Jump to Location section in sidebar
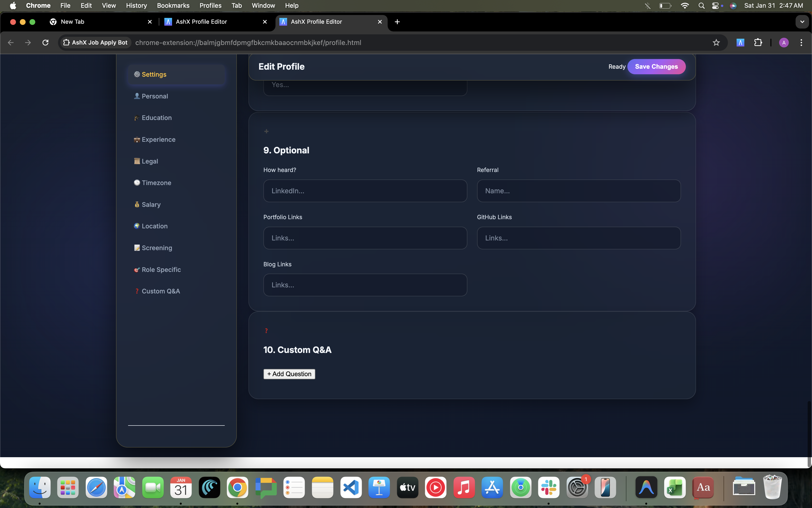Screen dimensions: 812x508 (x=176, y=226)
